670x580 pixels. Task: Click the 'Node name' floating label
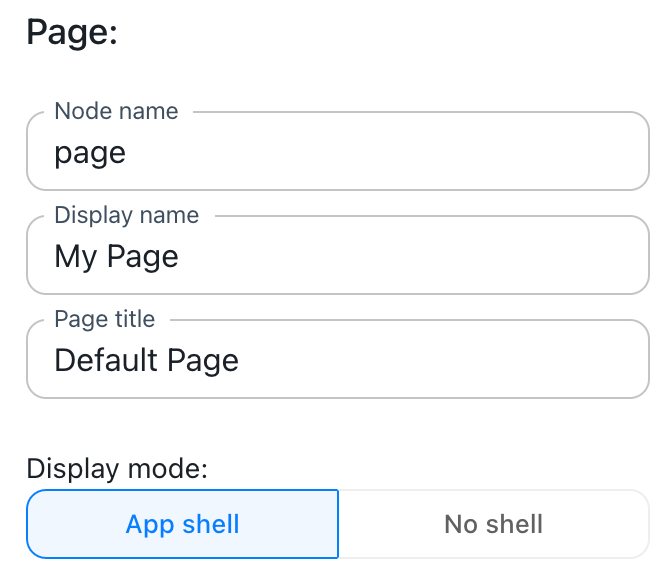[116, 111]
